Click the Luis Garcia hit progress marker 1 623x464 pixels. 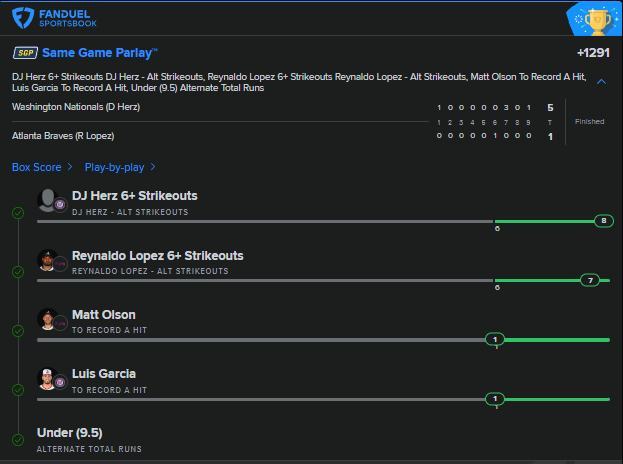495,398
